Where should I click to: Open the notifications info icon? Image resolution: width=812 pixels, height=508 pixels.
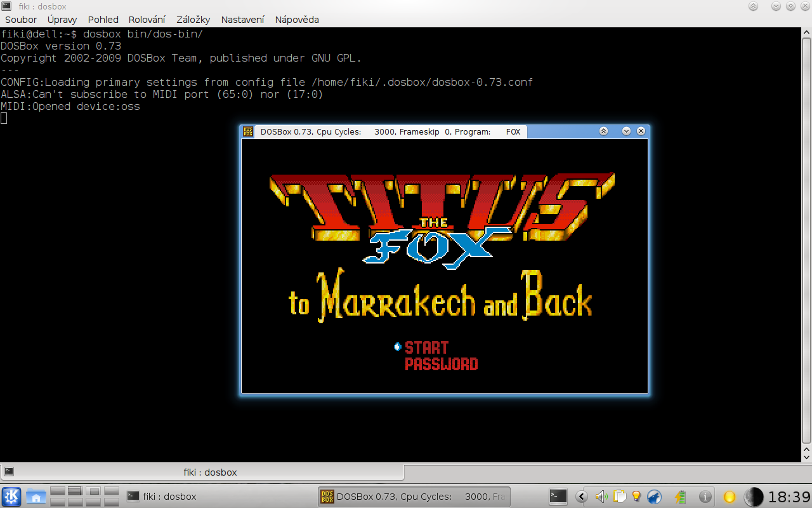pos(705,497)
